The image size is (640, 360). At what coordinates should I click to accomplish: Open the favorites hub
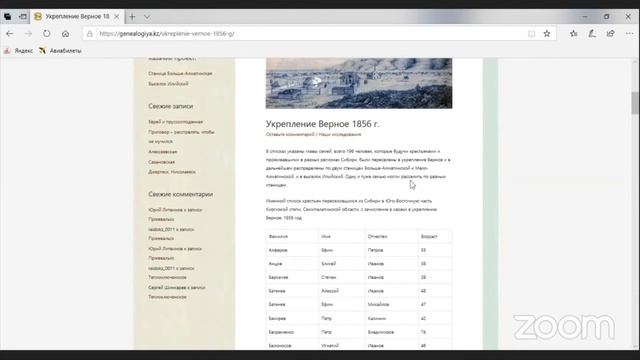click(x=573, y=34)
